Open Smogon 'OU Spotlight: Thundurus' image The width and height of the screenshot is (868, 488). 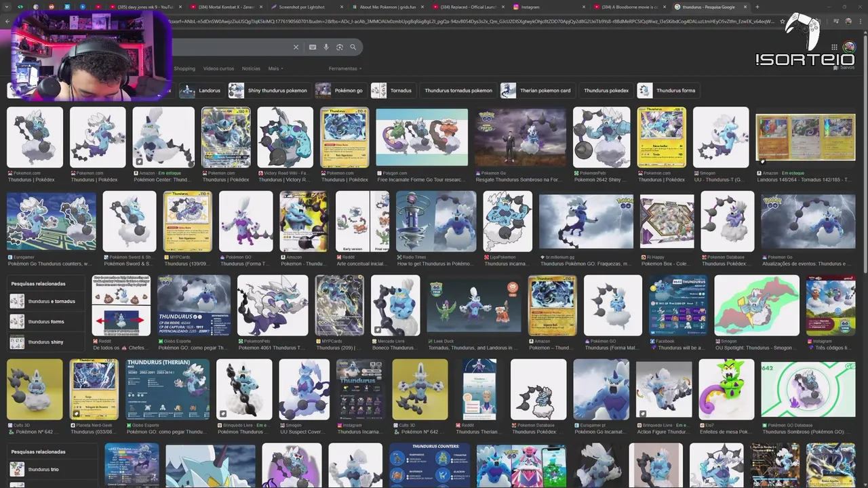(x=757, y=305)
